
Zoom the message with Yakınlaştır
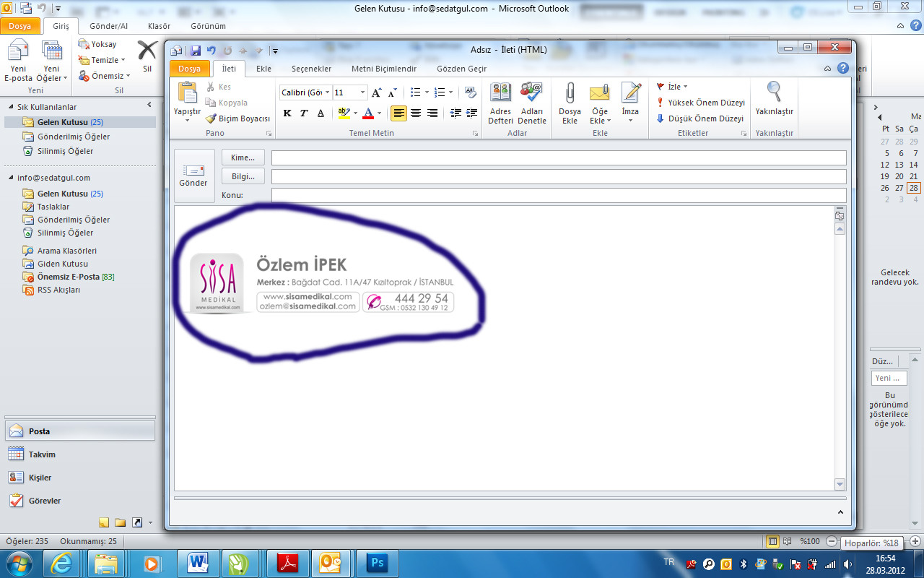pyautogui.click(x=774, y=98)
